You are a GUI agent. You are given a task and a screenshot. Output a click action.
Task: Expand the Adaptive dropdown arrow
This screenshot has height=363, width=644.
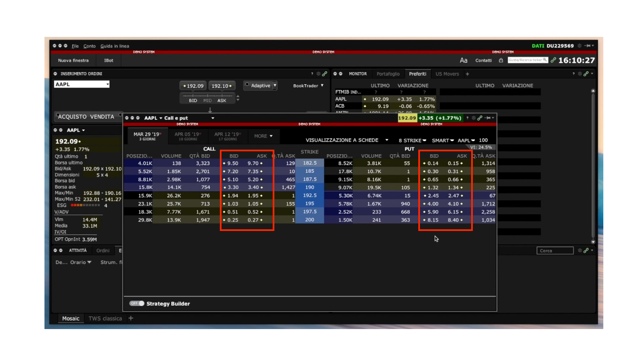click(x=275, y=86)
